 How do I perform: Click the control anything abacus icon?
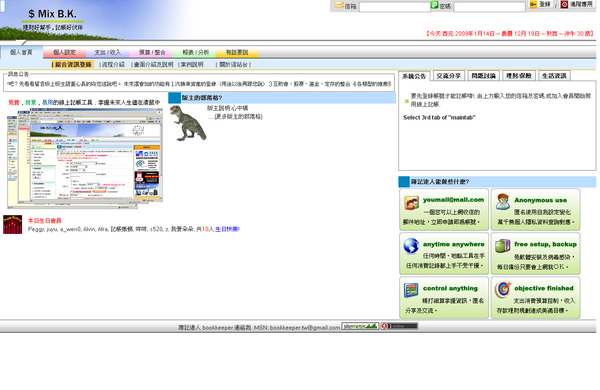click(x=411, y=290)
